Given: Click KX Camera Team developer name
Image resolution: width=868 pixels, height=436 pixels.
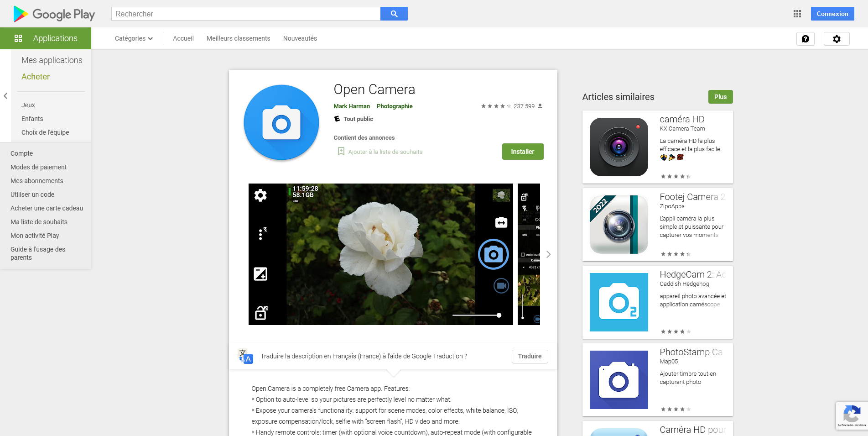Looking at the screenshot, I should coord(682,129).
